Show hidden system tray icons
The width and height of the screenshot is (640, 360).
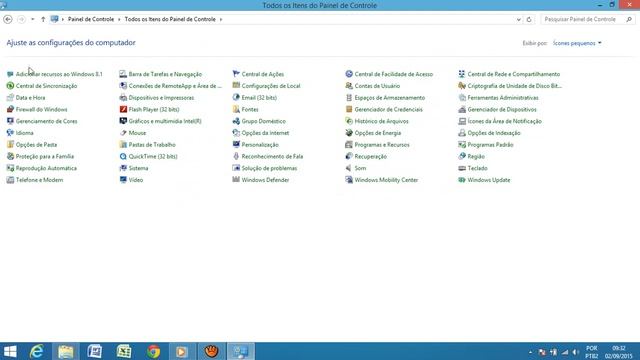[530, 352]
